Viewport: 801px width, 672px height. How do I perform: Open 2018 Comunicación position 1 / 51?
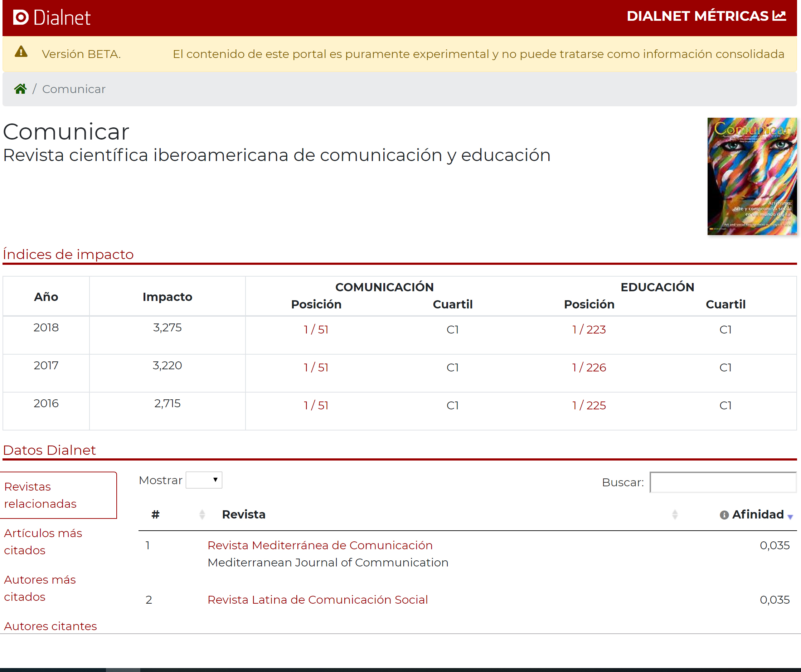tap(316, 329)
